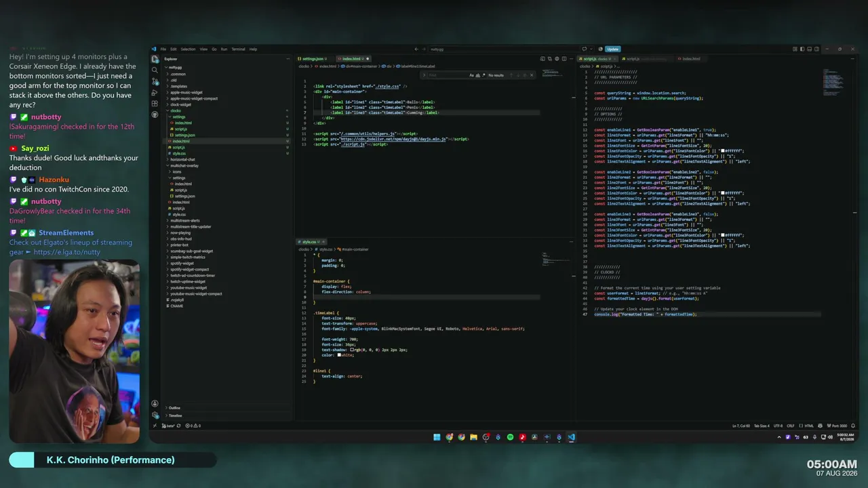
Task: Open the Run and Debug view
Action: pos(155,93)
